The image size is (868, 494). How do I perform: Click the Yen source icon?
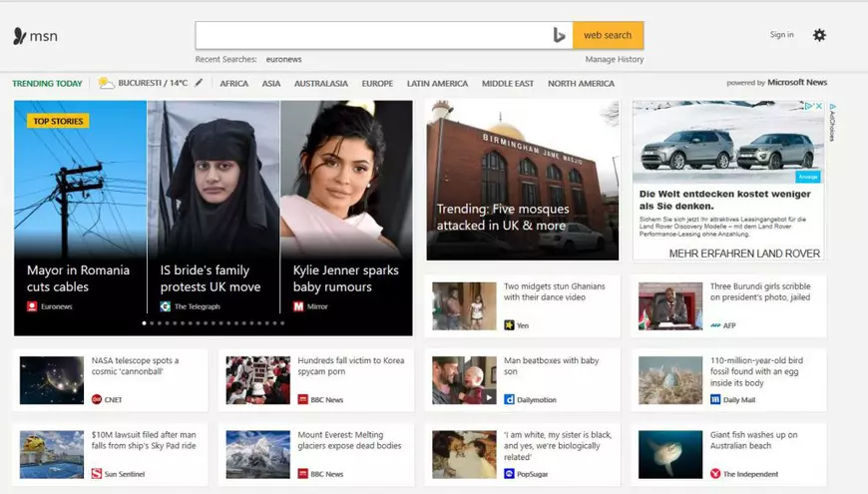(x=509, y=325)
